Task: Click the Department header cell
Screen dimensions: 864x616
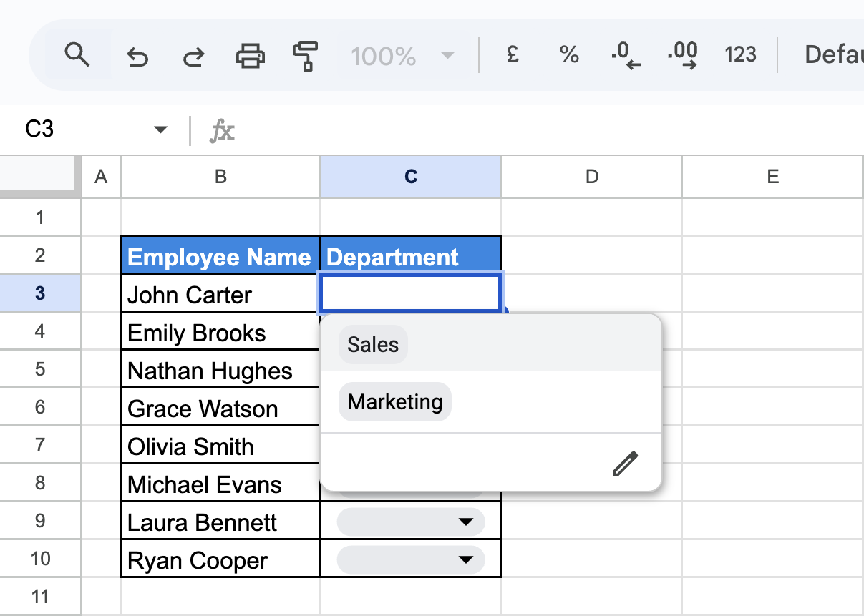Action: 410,255
